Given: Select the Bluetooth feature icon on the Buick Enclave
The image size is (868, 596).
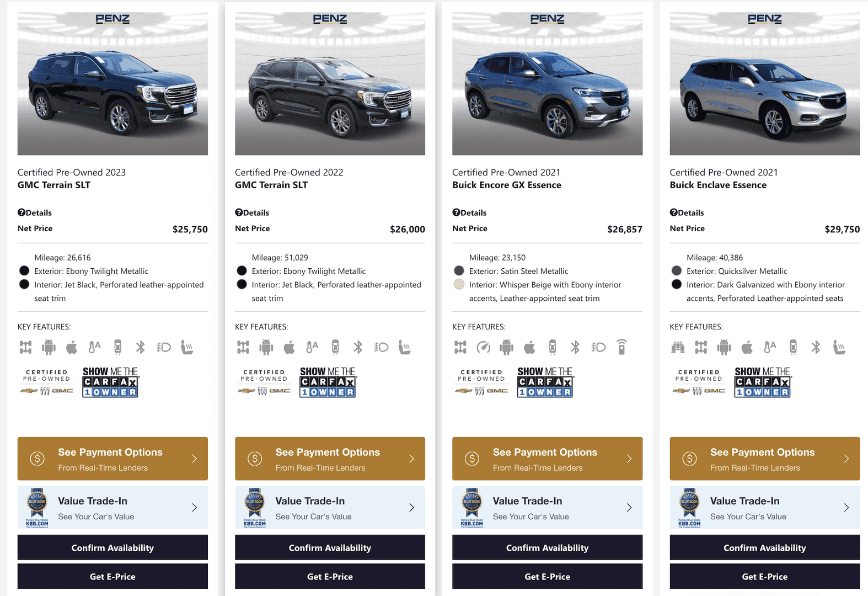Looking at the screenshot, I should (816, 347).
